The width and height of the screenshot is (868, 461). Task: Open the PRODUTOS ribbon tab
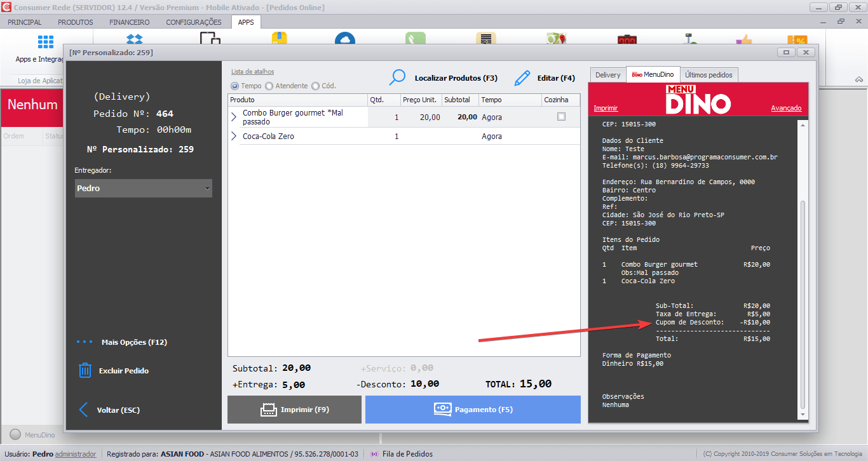pos(76,22)
